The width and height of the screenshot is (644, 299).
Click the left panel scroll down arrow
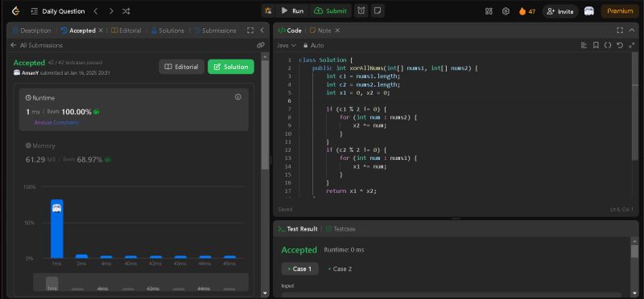point(266,293)
